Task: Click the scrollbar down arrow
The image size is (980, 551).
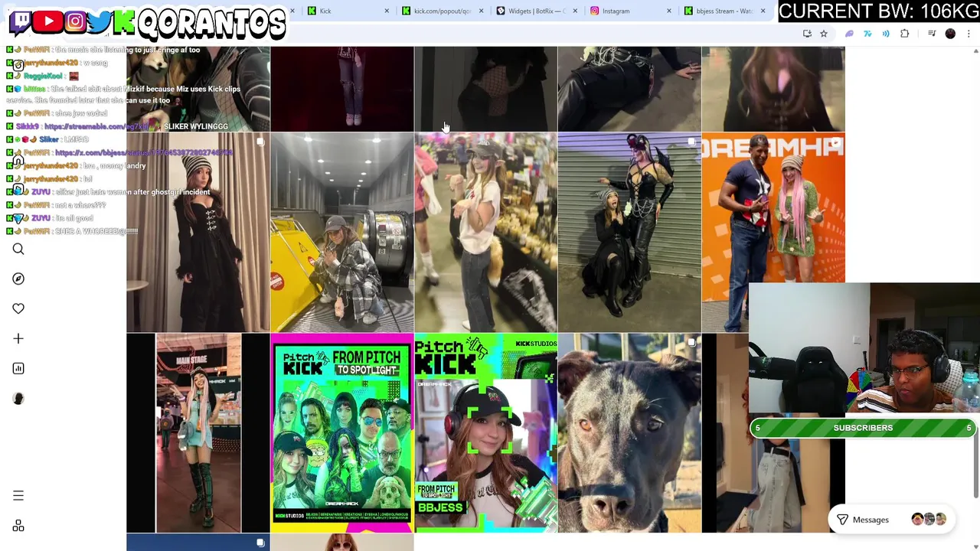Action: [975, 546]
